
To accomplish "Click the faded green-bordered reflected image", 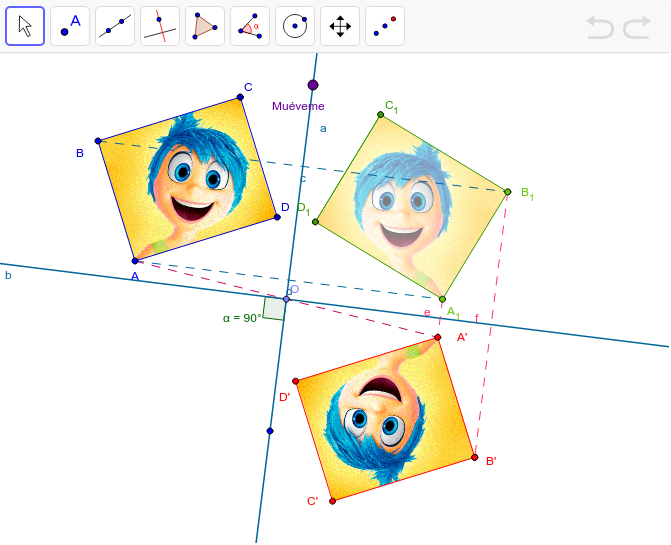I will 411,207.
